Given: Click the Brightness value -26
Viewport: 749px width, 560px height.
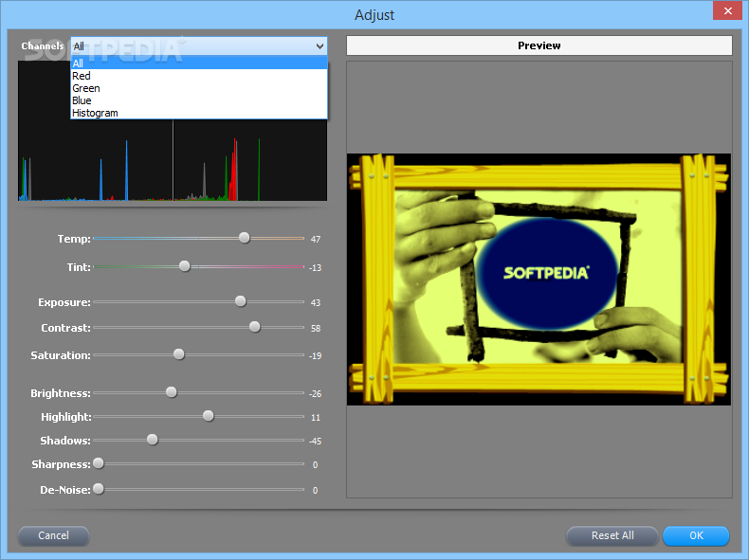Looking at the screenshot, I should [315, 394].
